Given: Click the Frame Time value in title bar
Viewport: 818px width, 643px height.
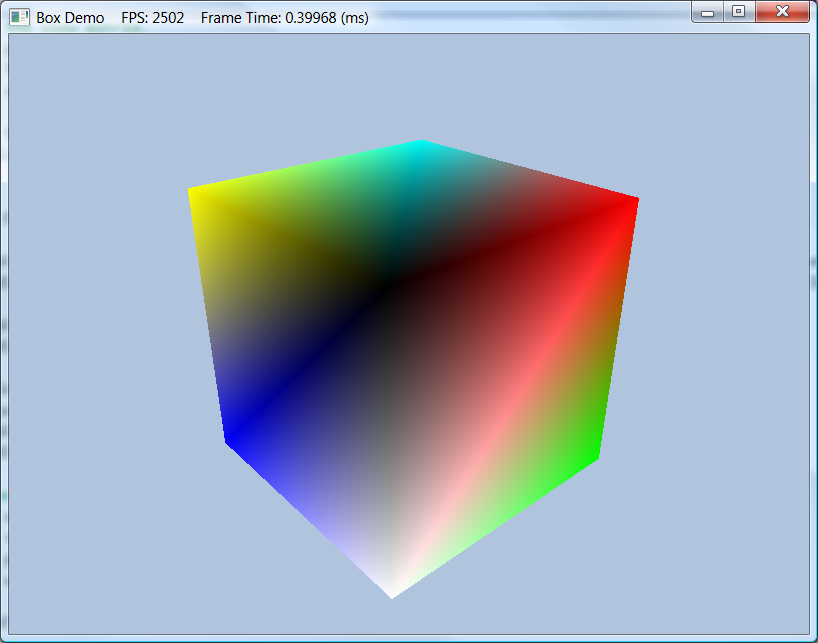Looking at the screenshot, I should (284, 18).
